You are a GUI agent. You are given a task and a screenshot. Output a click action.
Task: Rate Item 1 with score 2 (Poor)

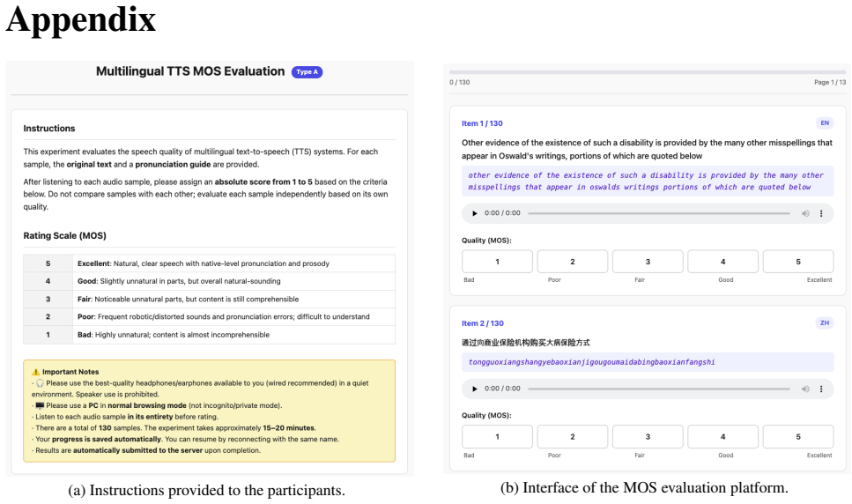click(572, 261)
